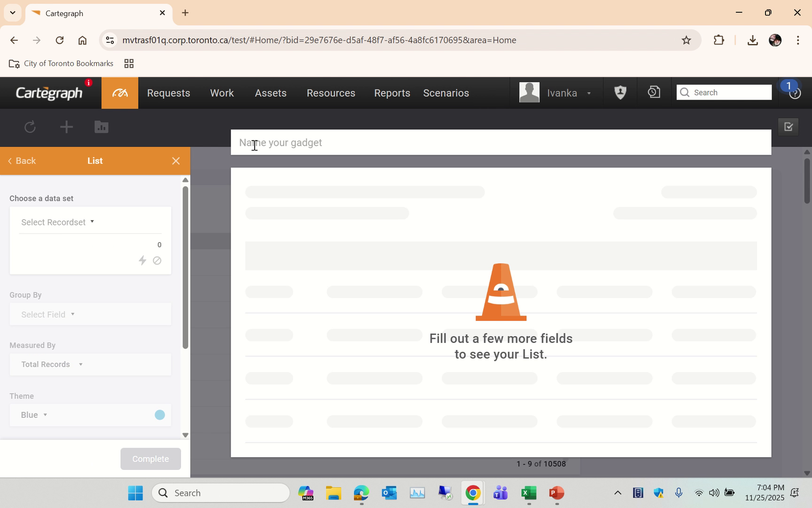Open the Select Recordset dropdown
The image size is (812, 508).
[x=57, y=222]
